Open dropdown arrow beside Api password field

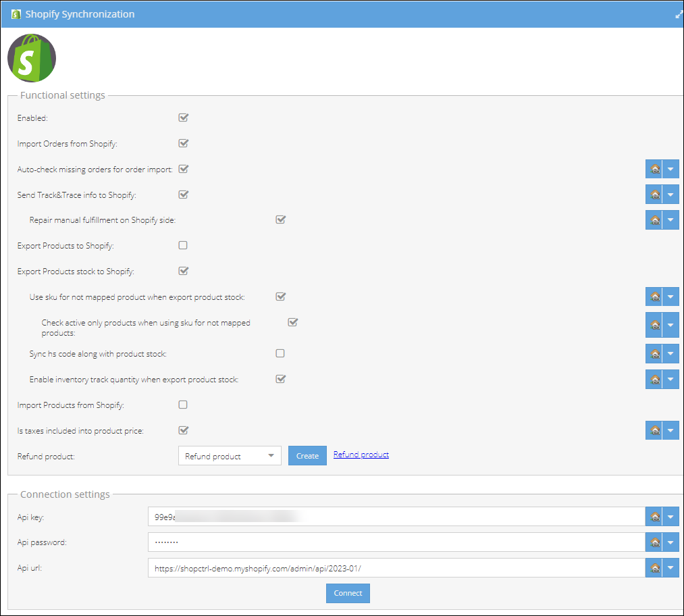670,542
